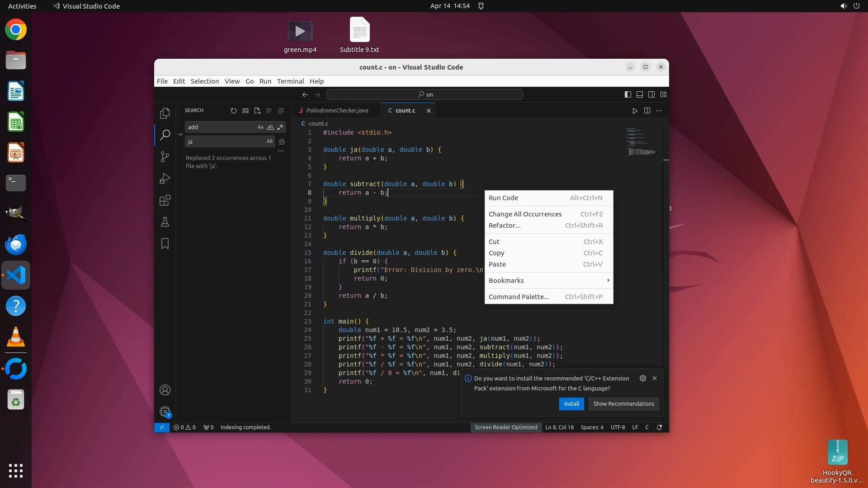Collapse the Toggle Replace chevron
868x488 pixels.
(x=180, y=134)
